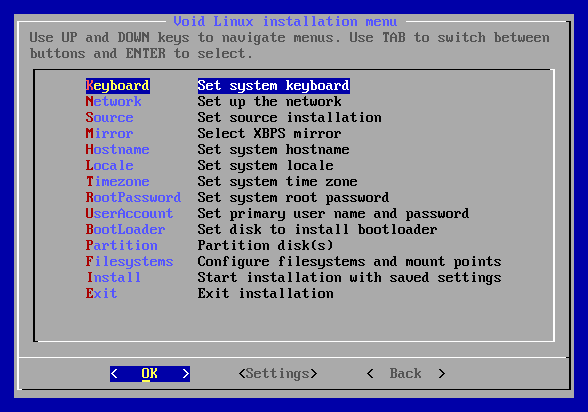The image size is (588, 412).
Task: Choose the RootPassword menu item
Action: 134,198
